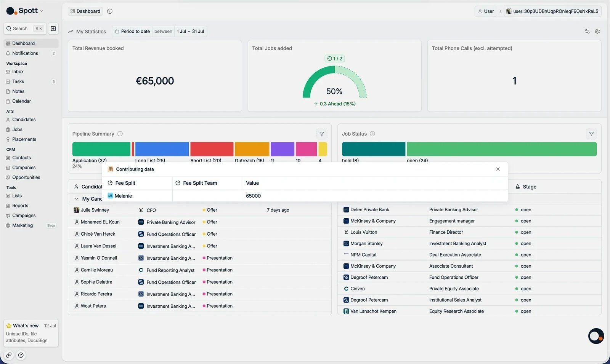
Task: Open the Fund Reporting Analyst job for Camille
Action: coord(170,270)
